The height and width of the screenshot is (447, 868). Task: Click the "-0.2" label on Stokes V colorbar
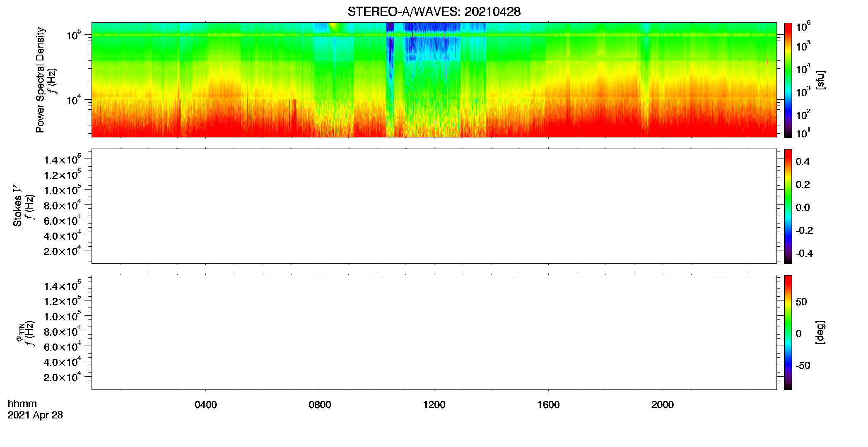804,231
